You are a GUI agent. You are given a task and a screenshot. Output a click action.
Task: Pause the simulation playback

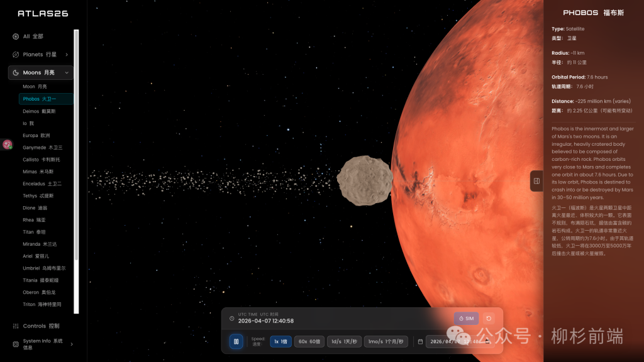(x=236, y=341)
